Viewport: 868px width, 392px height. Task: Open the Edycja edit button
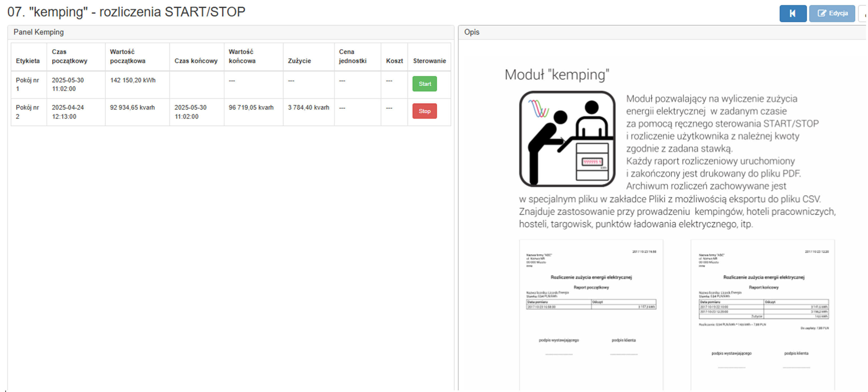[x=832, y=14]
